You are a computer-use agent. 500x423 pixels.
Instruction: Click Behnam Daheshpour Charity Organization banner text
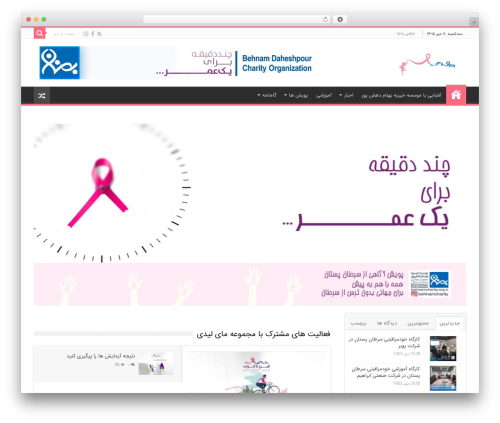point(277,63)
